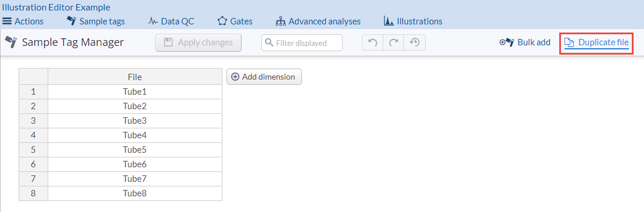Open the Illustrations menu
This screenshot has width=644, height=212.
(413, 21)
